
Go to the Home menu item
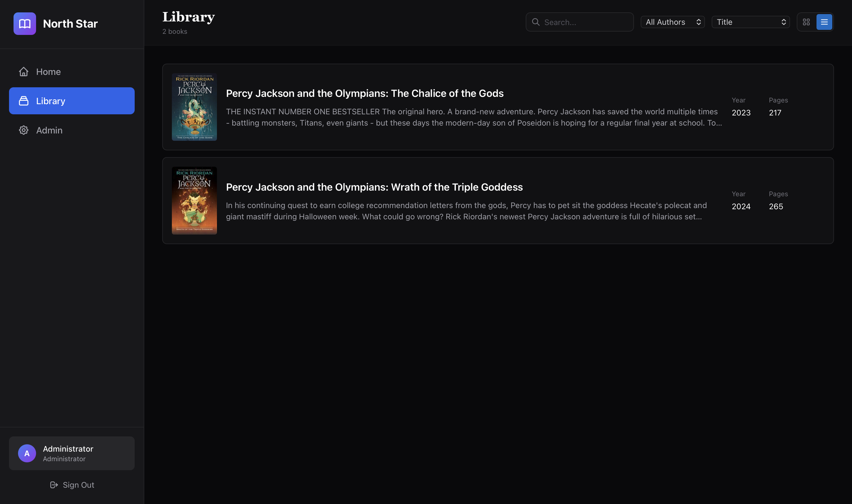pos(48,72)
